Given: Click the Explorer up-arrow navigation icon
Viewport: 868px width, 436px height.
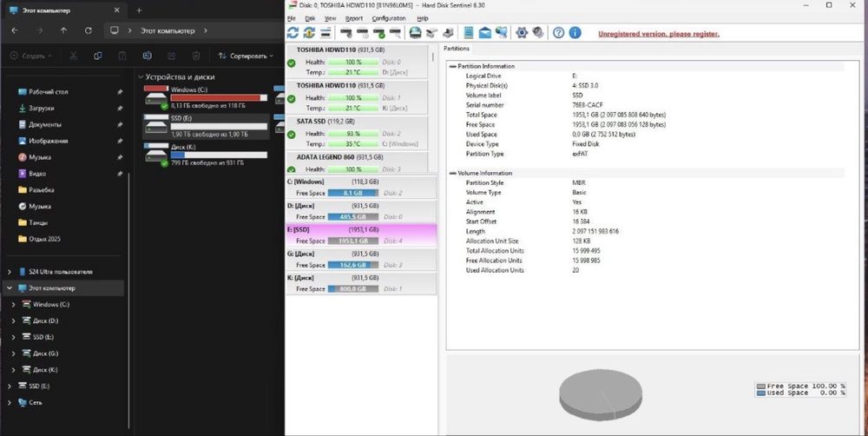Looking at the screenshot, I should click(x=63, y=30).
